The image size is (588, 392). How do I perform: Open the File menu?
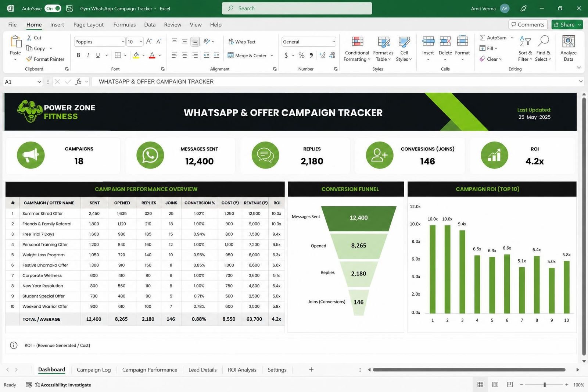coord(12,25)
